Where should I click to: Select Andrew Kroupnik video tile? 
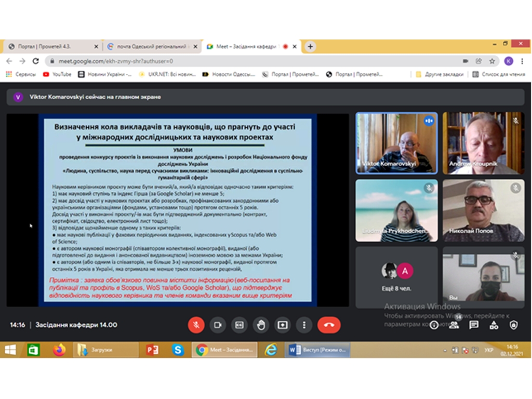484,143
